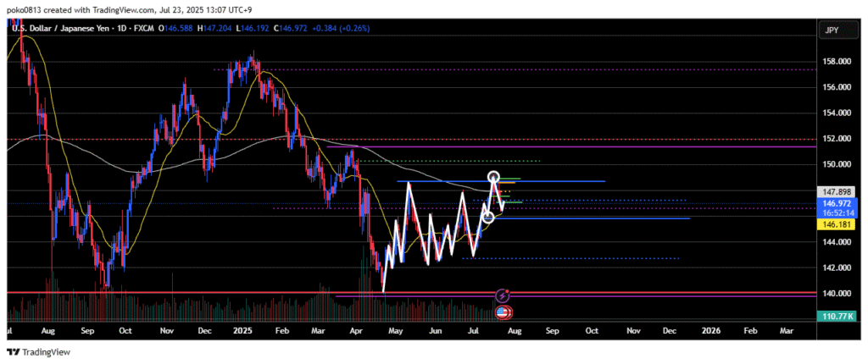The height and width of the screenshot is (364, 868).
Task: Open the US flag economic event icon
Action: (x=502, y=312)
